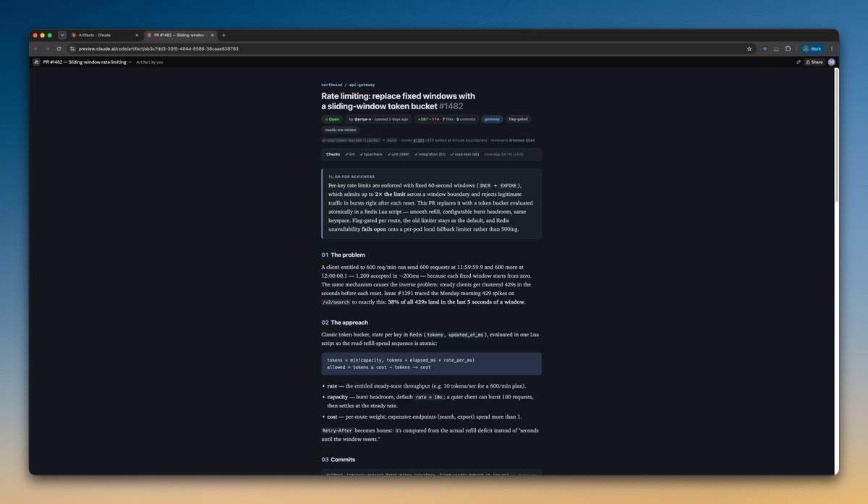Open a new browser tab

(224, 35)
